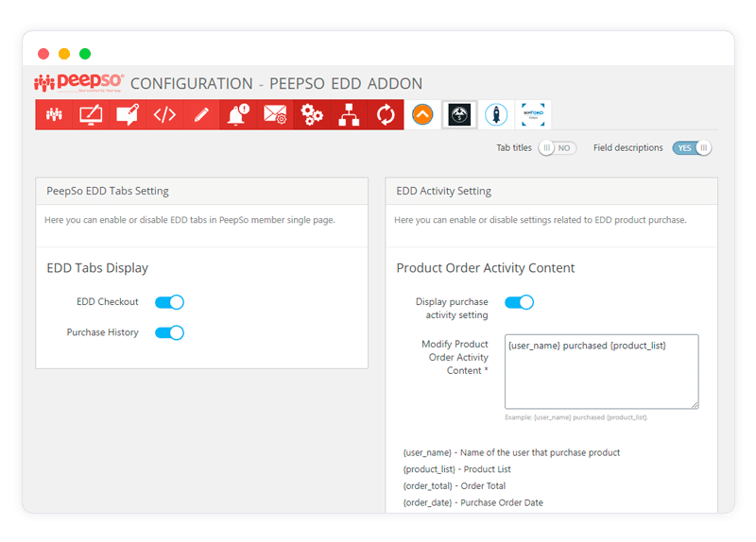Open the pencil edit tab
Image resolution: width=756 pixels, height=542 pixels.
point(201,114)
